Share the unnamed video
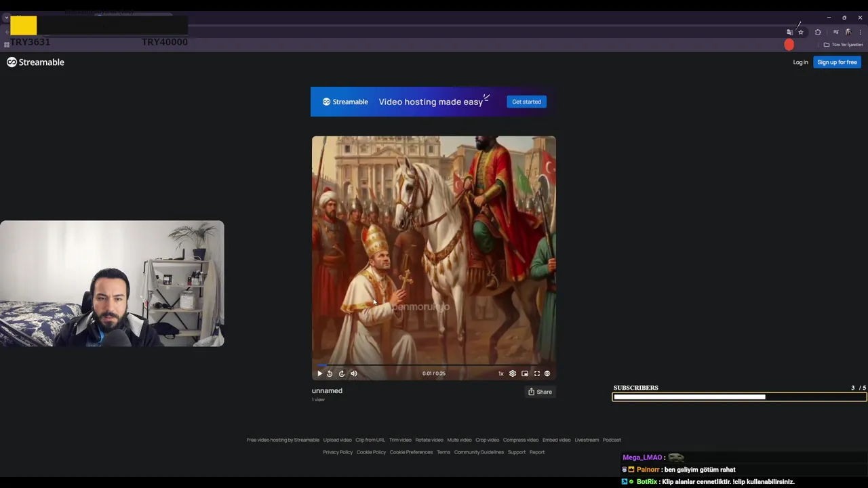868x488 pixels. click(x=540, y=392)
